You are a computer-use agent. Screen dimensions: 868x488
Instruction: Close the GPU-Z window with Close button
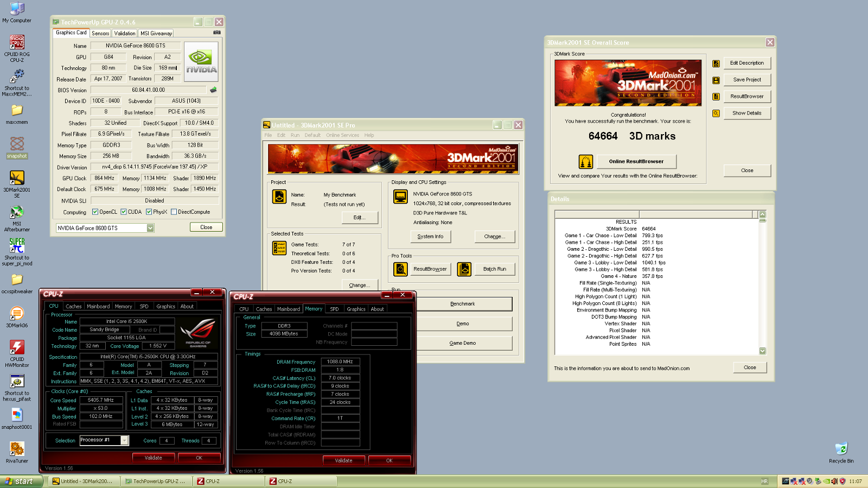pos(206,227)
